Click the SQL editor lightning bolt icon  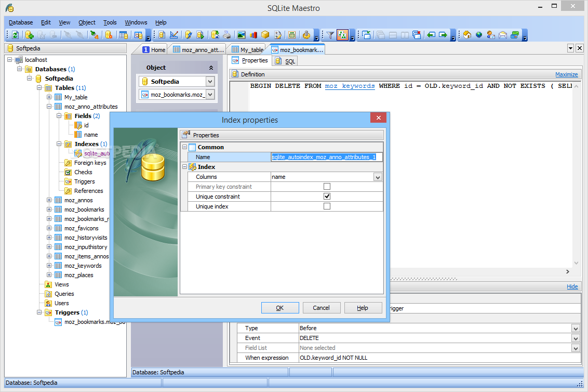188,35
